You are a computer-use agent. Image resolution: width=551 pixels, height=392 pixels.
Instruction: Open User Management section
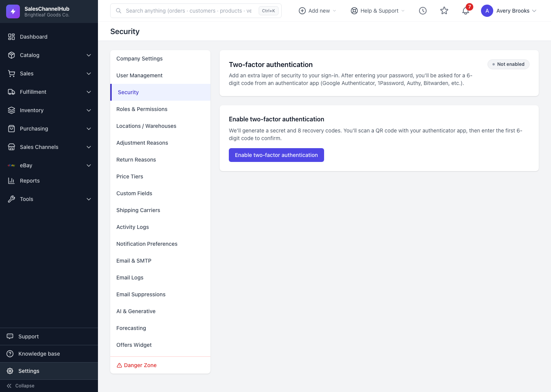tap(160, 75)
